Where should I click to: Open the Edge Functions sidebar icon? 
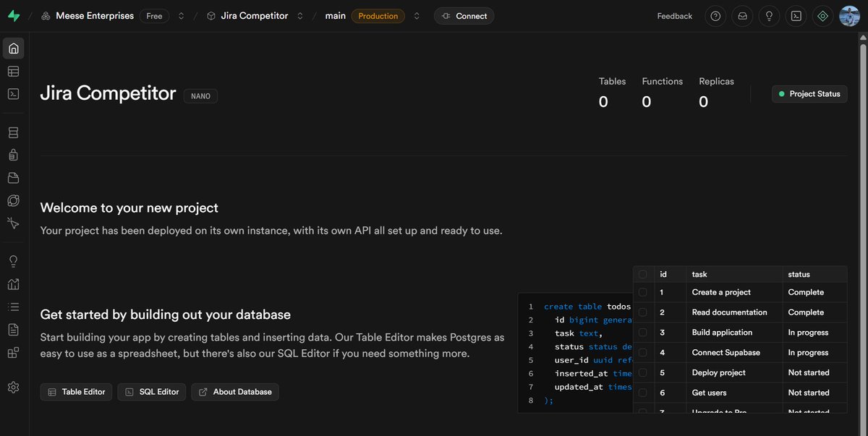[13, 200]
